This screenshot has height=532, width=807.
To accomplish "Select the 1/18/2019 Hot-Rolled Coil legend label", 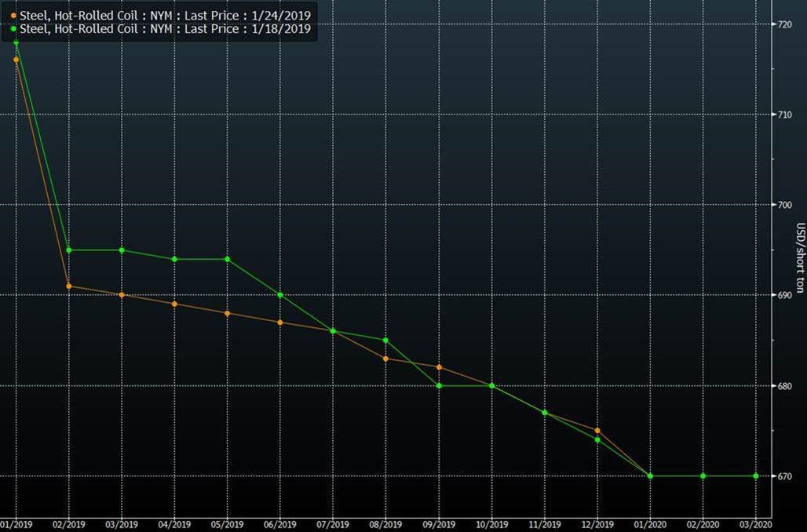I will 165,30.
